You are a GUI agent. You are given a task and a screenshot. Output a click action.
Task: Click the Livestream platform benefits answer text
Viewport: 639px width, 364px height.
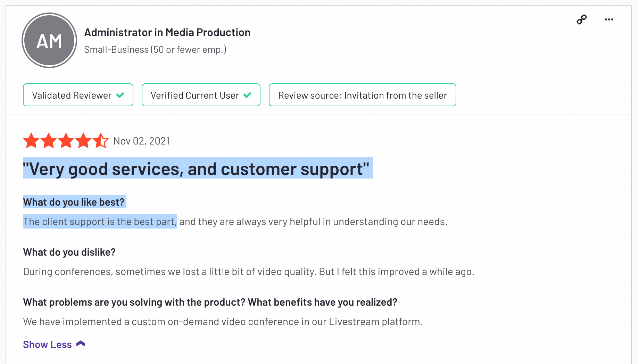click(223, 322)
